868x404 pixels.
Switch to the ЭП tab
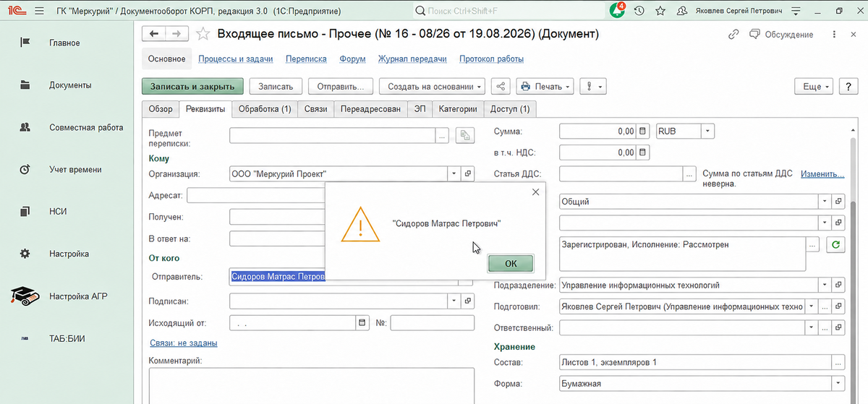[x=420, y=109]
